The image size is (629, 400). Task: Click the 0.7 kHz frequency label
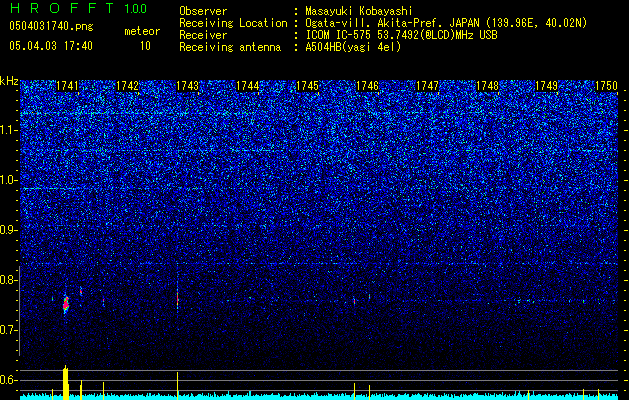click(x=9, y=330)
